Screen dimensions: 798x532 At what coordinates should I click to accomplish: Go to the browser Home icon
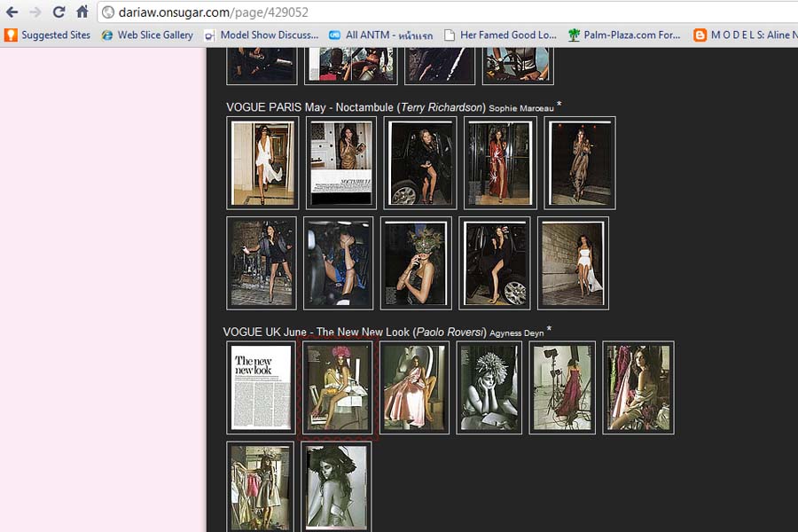click(x=82, y=12)
